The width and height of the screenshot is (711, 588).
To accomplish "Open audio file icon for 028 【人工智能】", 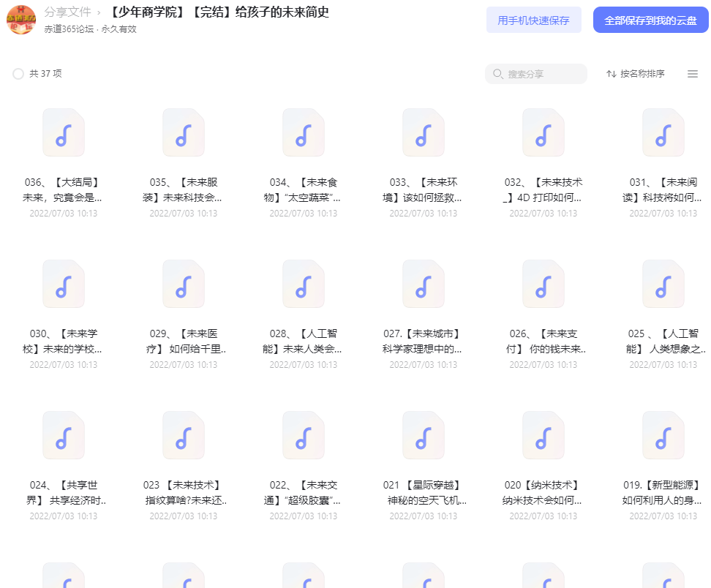I will [x=304, y=284].
